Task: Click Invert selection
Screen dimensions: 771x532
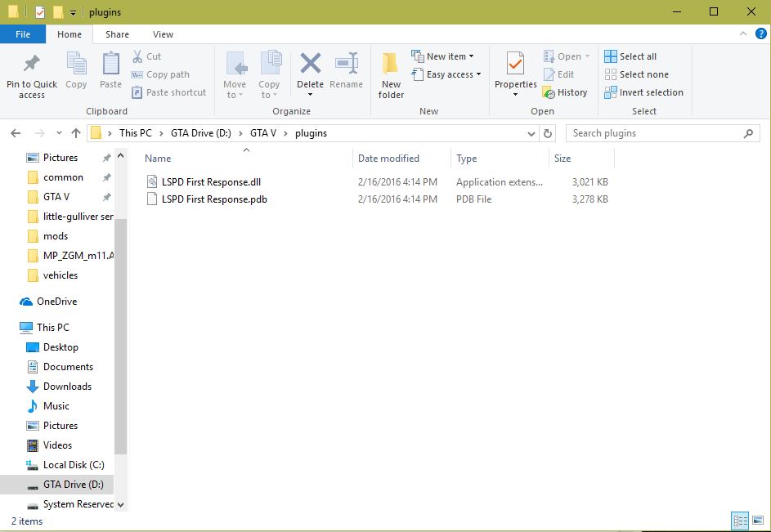Action: tap(643, 92)
